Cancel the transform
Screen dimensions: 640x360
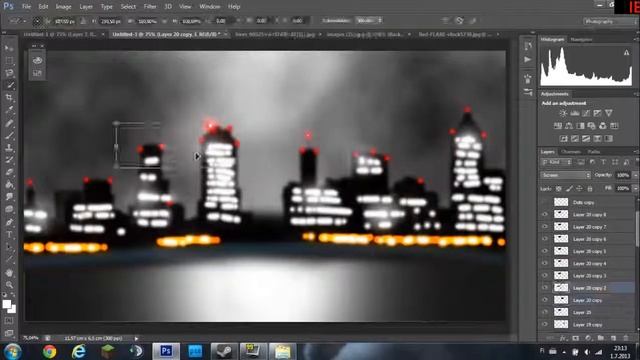[x=460, y=20]
